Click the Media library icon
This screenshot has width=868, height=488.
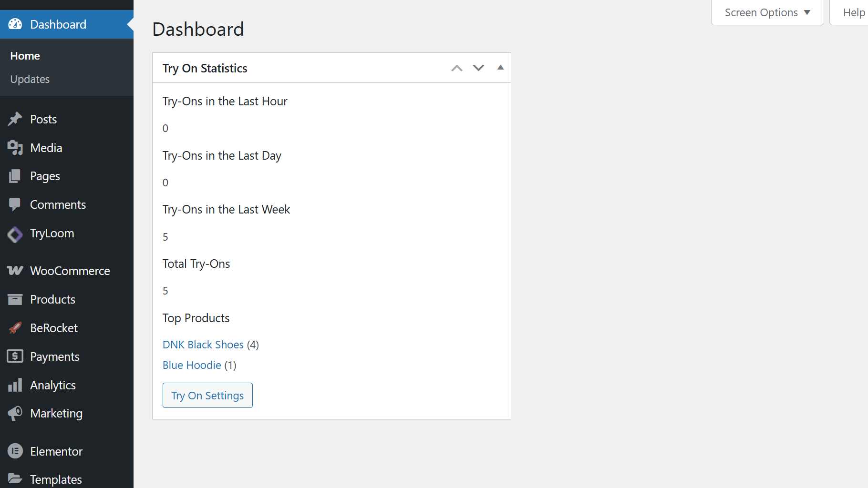[x=15, y=148]
